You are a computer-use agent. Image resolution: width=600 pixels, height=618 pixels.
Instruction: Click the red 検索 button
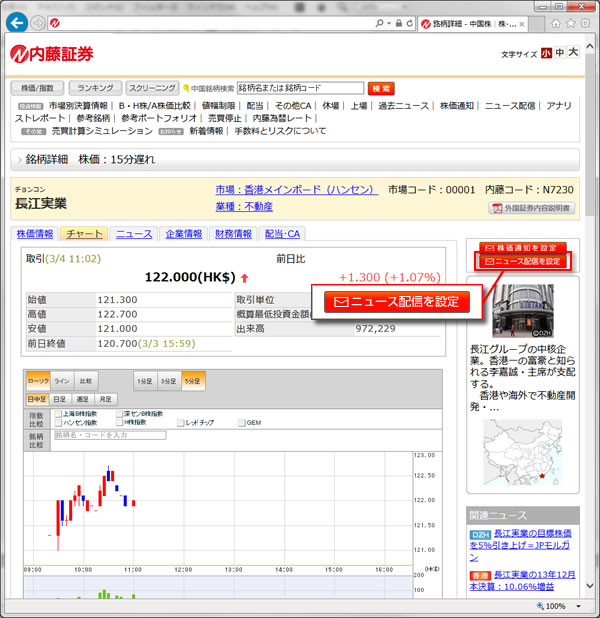coord(381,88)
